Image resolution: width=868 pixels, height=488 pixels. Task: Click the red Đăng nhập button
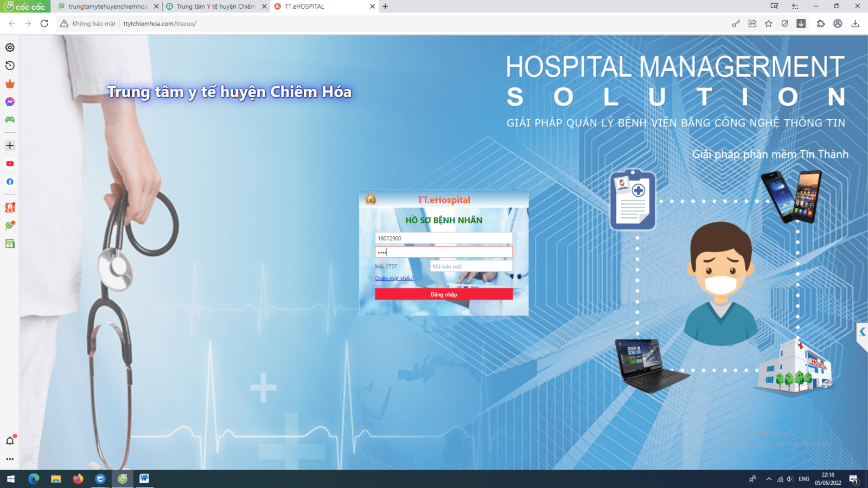(443, 294)
